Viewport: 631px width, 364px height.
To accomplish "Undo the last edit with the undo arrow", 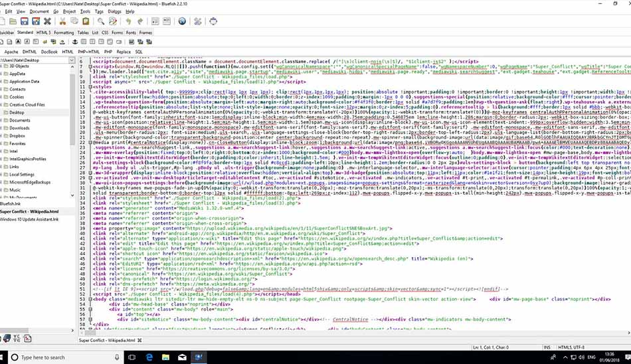I will click(128, 21).
